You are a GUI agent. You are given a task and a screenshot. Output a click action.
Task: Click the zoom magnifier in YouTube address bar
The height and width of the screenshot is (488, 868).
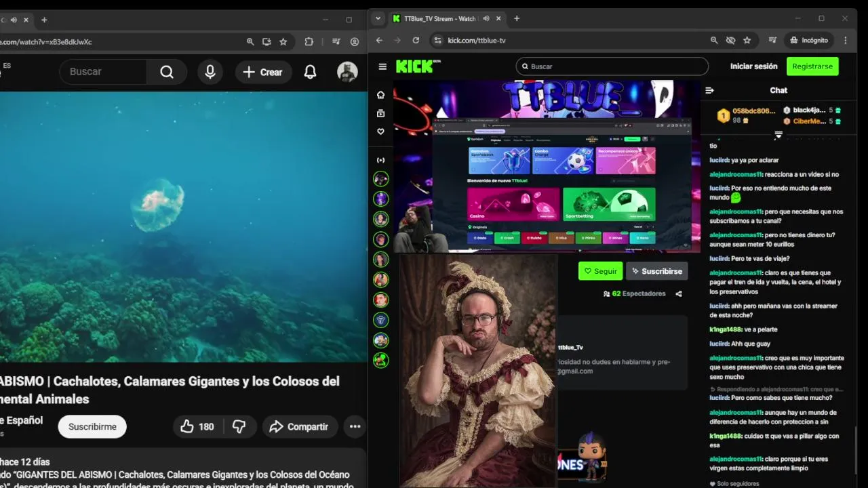click(250, 41)
